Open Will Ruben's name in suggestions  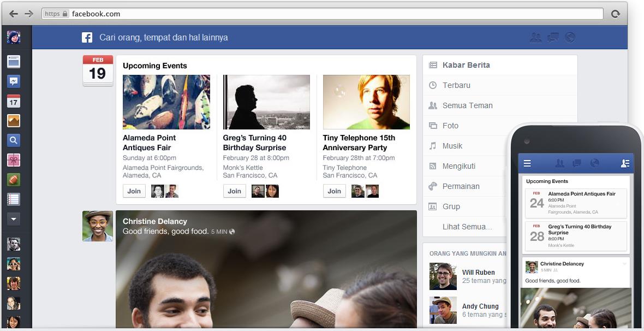(479, 272)
